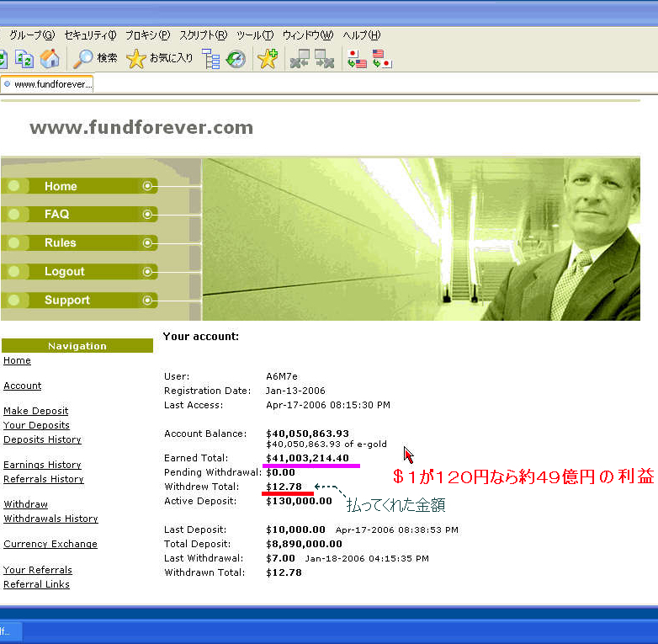Click the Navigation sidebar header
Screen dimensions: 658x644
[x=77, y=346]
